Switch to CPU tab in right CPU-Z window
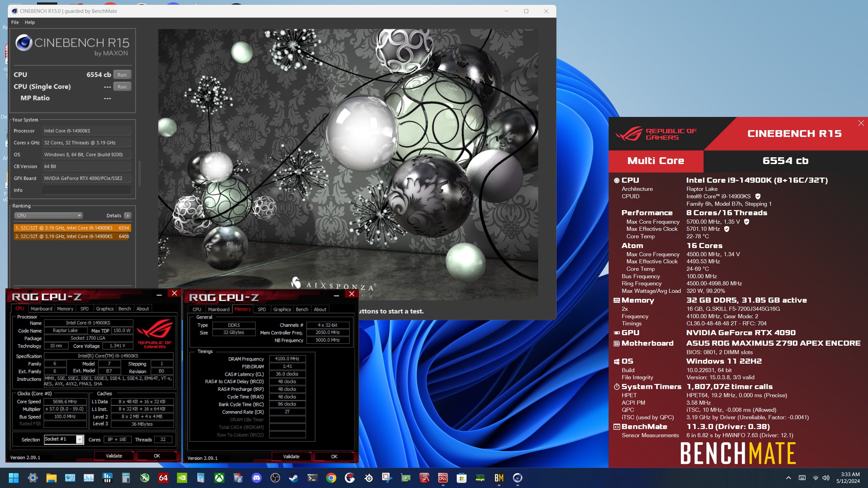 pyautogui.click(x=197, y=309)
